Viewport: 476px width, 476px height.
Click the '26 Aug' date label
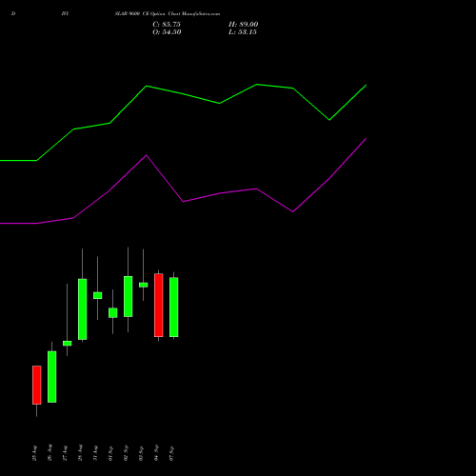tap(50, 453)
